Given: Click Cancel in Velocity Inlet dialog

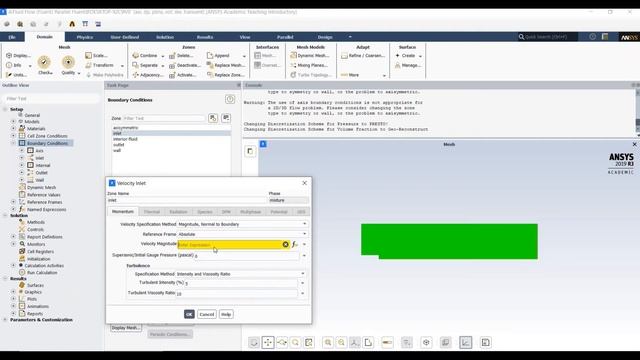Looking at the screenshot, I should click(x=207, y=314).
